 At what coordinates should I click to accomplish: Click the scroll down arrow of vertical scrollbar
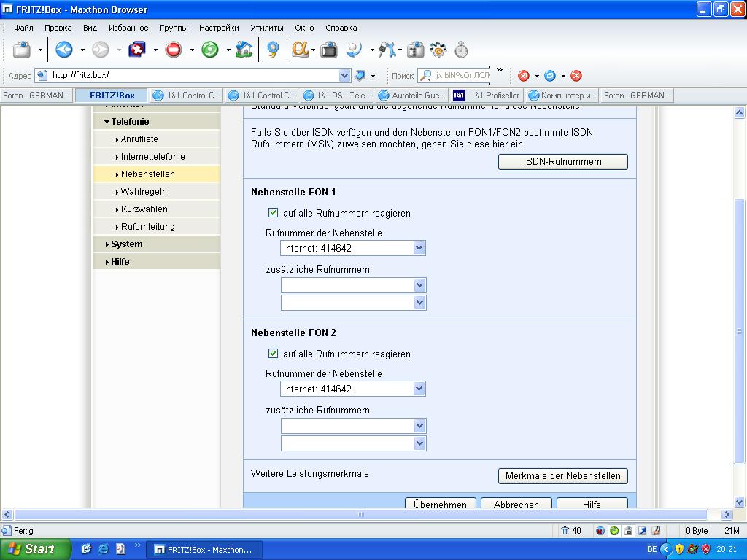[740, 502]
